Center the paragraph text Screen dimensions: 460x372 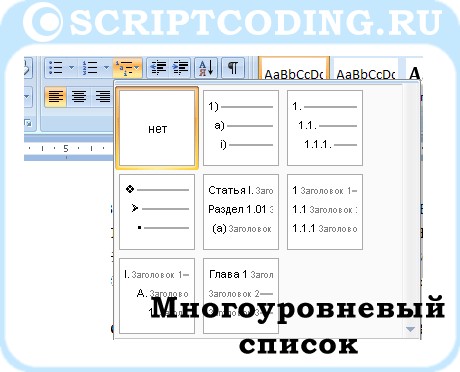[x=79, y=97]
